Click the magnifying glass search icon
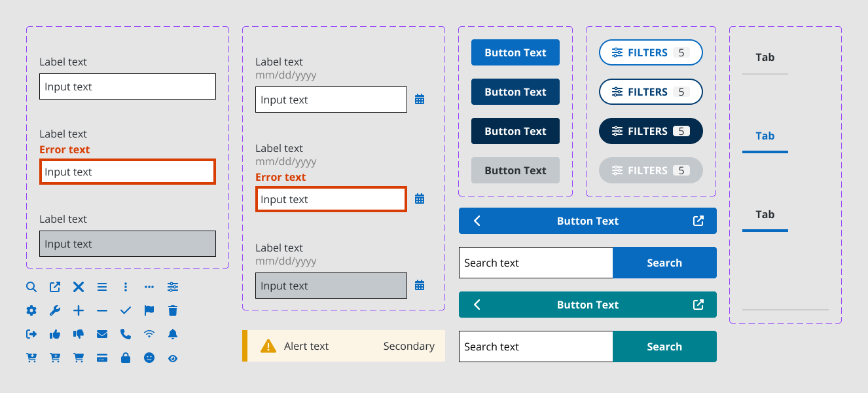The image size is (868, 393). coord(31,287)
